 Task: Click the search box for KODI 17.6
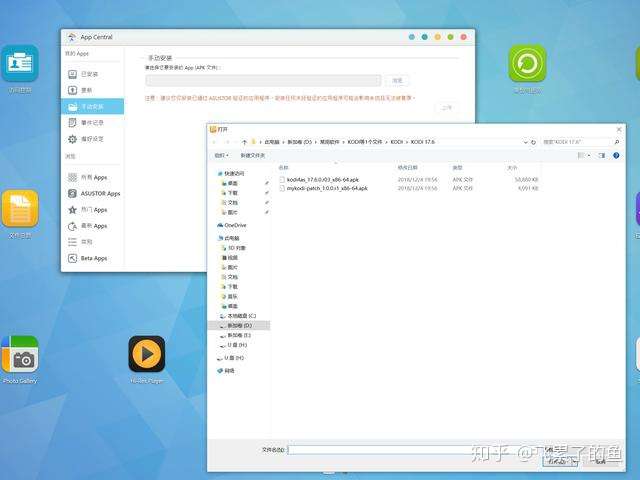576,142
